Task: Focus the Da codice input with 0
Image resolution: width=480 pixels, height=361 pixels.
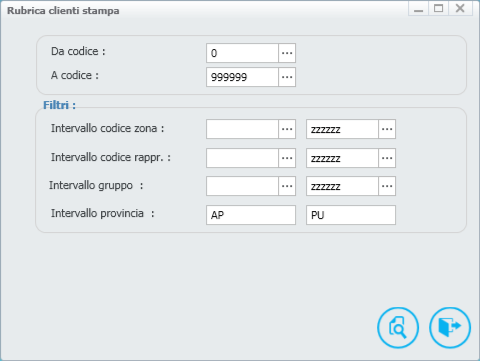Action: tap(242, 53)
